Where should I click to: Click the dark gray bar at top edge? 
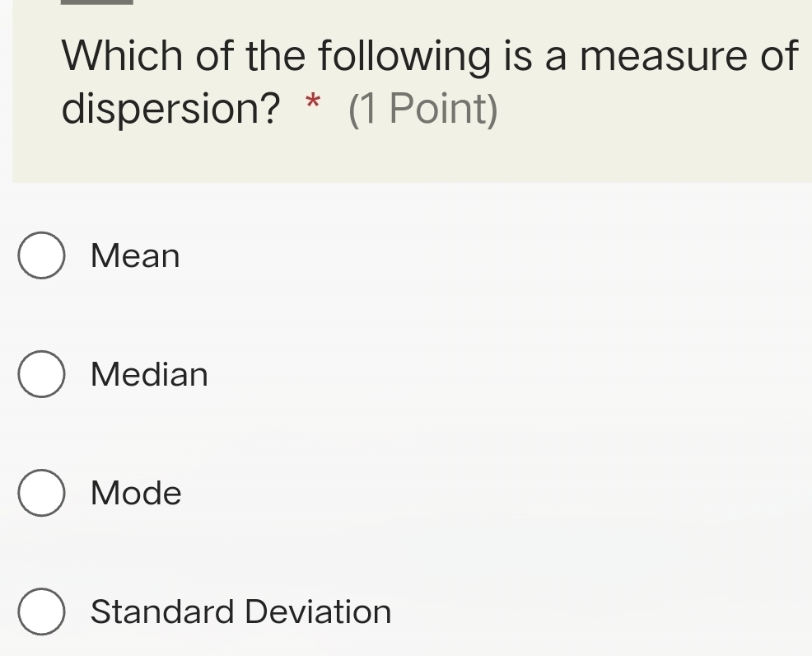click(x=97, y=2)
